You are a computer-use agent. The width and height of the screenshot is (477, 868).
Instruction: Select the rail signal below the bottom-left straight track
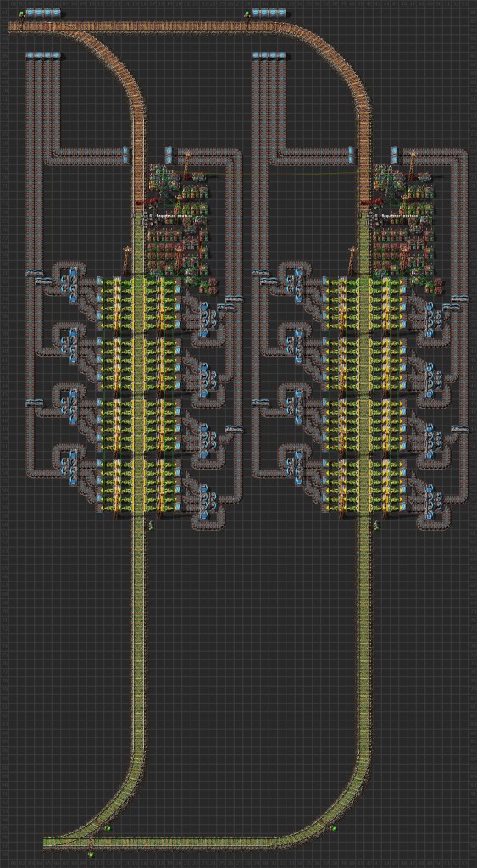click(92, 855)
